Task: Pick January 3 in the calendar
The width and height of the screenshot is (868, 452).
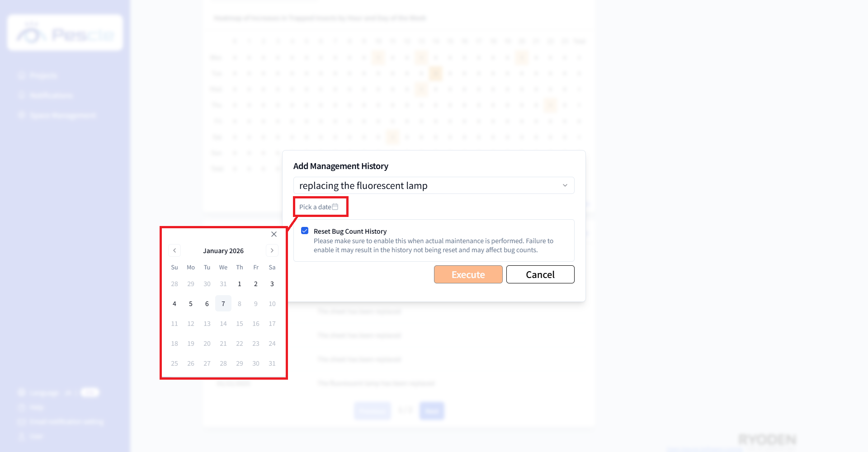Action: [x=272, y=284]
